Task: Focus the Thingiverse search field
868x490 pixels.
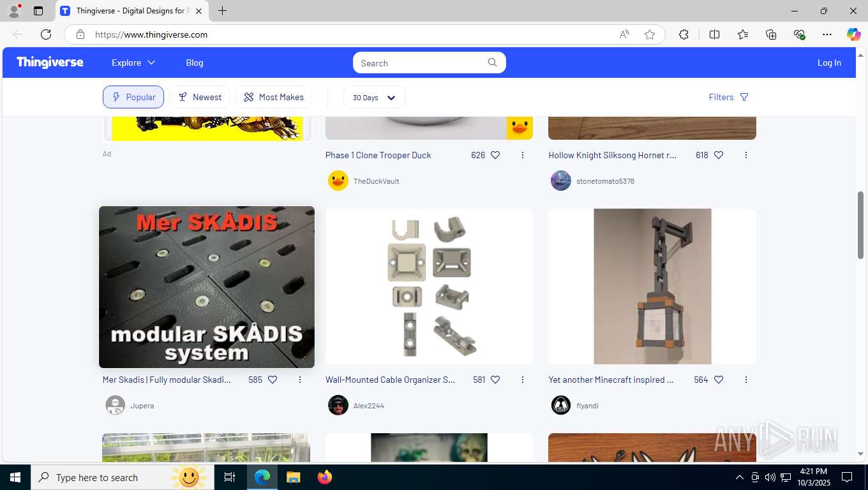Action: coord(429,63)
